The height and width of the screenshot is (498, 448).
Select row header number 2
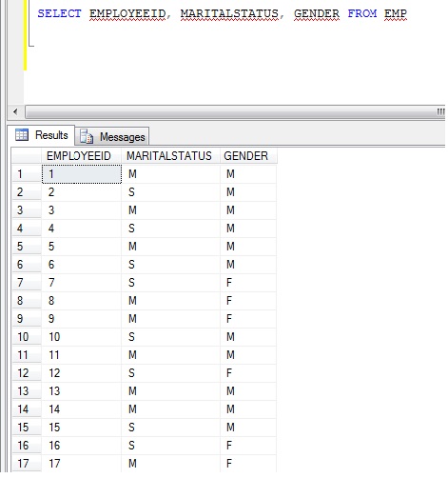point(27,192)
